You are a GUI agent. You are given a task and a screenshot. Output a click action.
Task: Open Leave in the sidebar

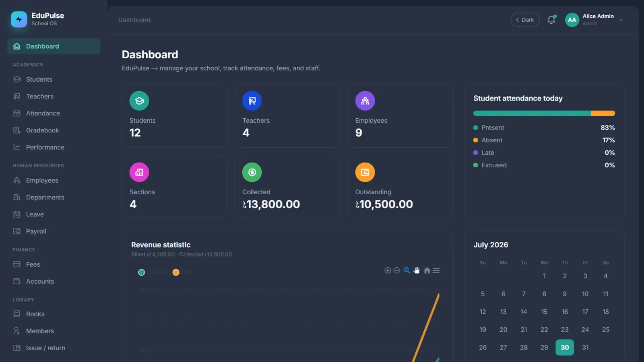point(54,214)
